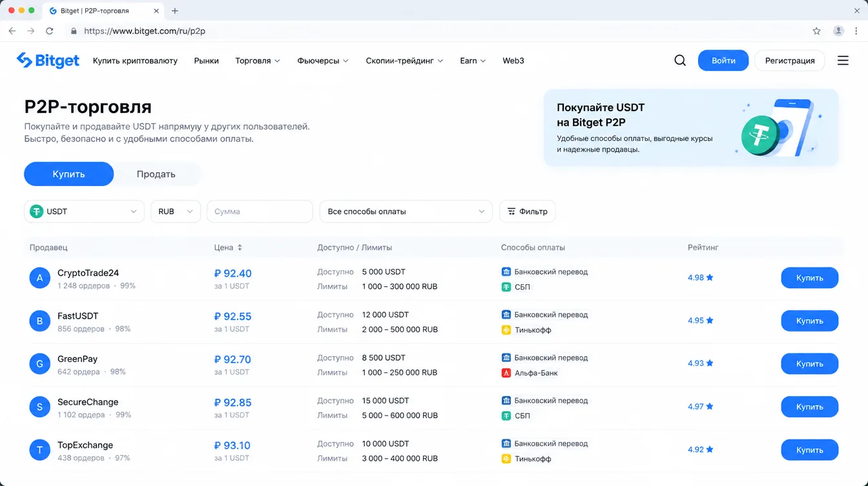
Task: Open the Фильтр button
Action: click(x=528, y=211)
